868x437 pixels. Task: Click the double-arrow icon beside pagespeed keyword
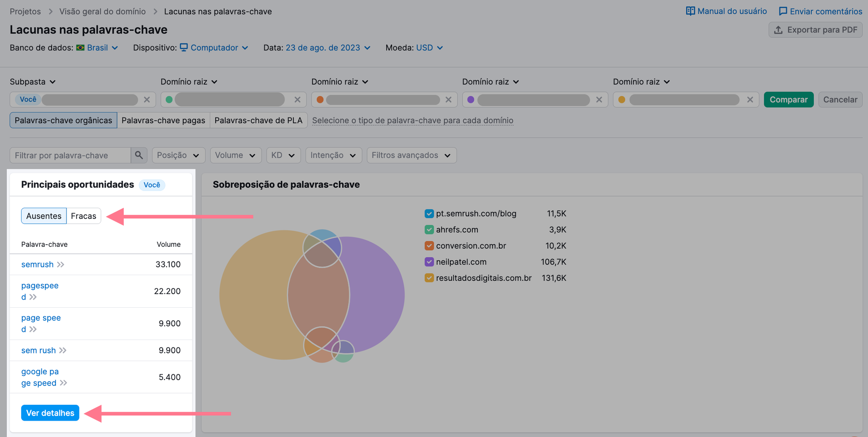33,297
